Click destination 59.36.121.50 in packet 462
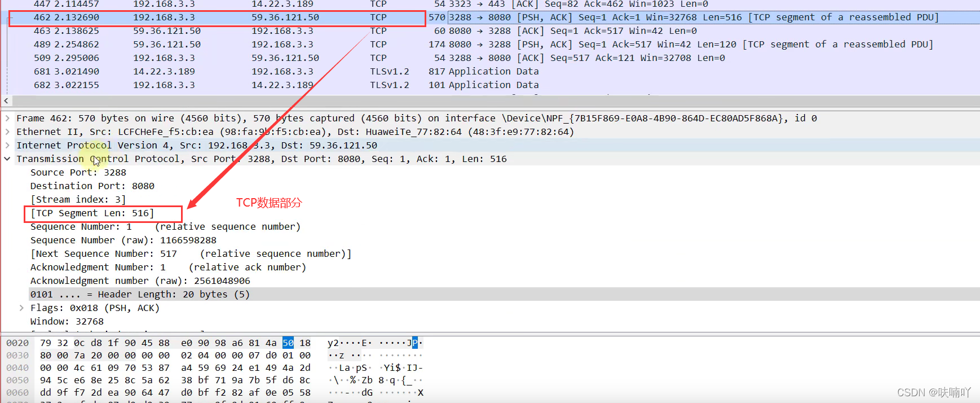980x403 pixels. (285, 17)
